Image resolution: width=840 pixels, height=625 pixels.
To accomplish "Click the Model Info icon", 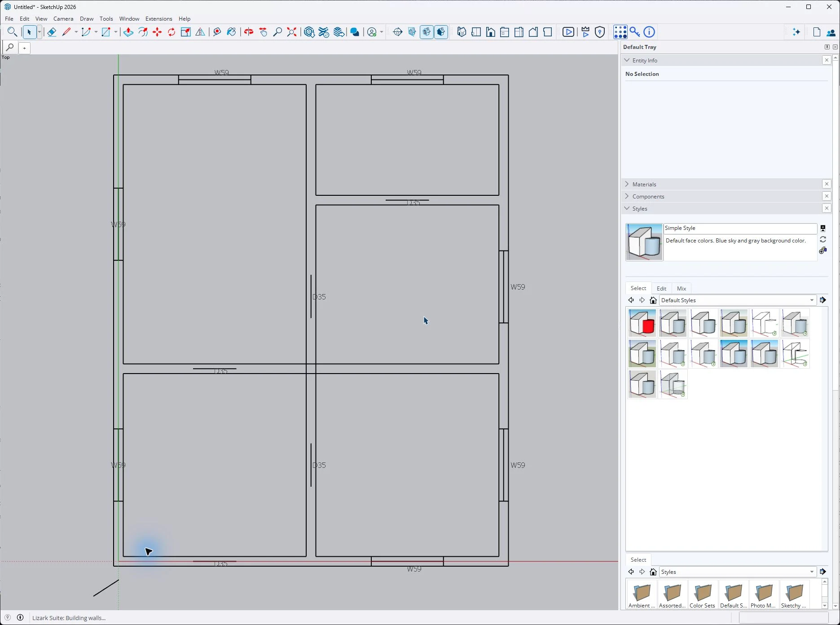I will [x=649, y=32].
